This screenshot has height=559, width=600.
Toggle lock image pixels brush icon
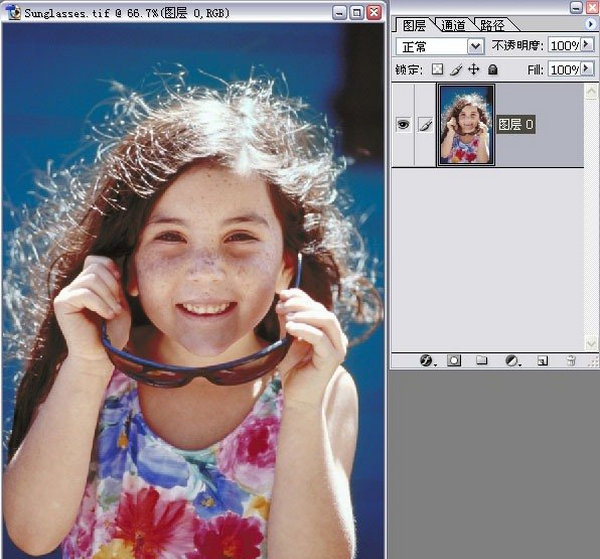[x=456, y=70]
